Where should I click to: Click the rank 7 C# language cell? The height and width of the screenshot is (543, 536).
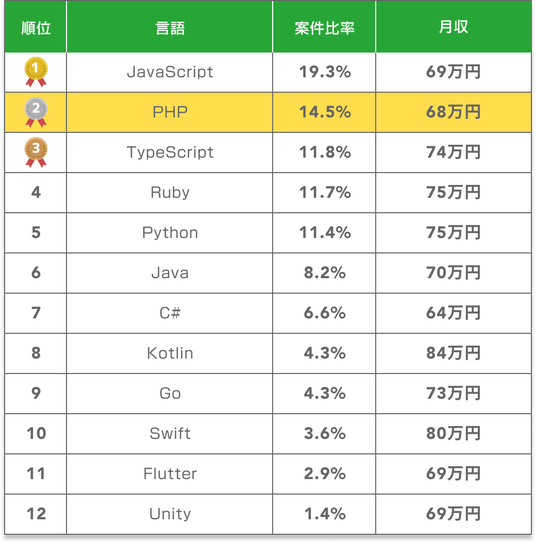[170, 313]
